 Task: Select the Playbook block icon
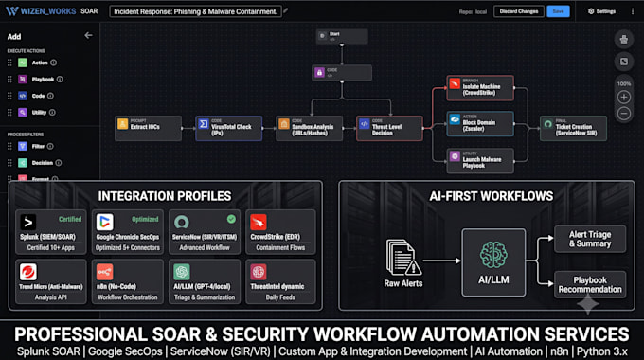pos(23,79)
